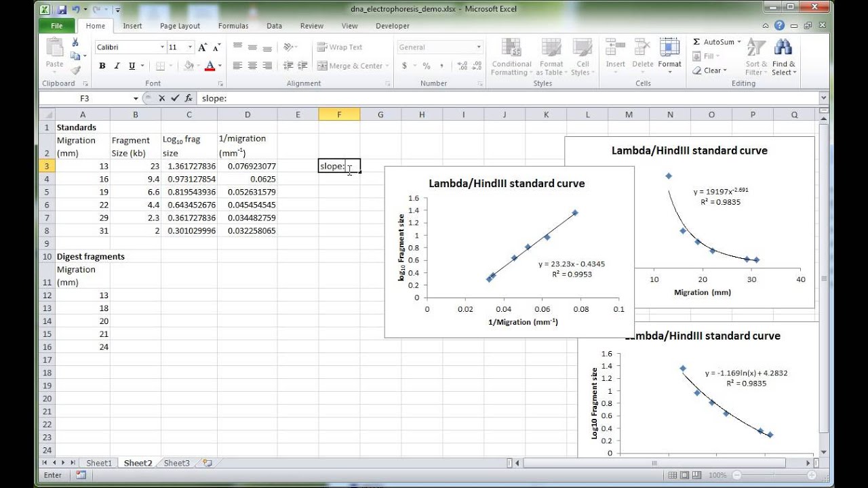Click the formula bar Cancel X icon
868x488 pixels.
pyautogui.click(x=161, y=98)
